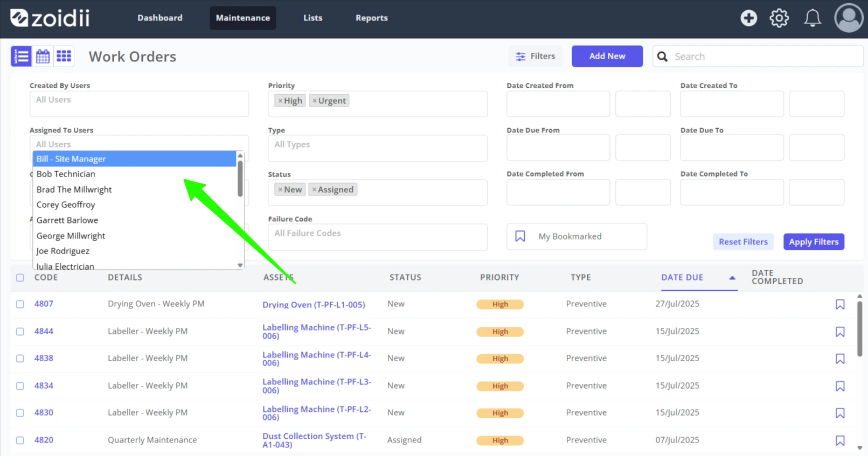Click Date Created From date field

pos(558,104)
